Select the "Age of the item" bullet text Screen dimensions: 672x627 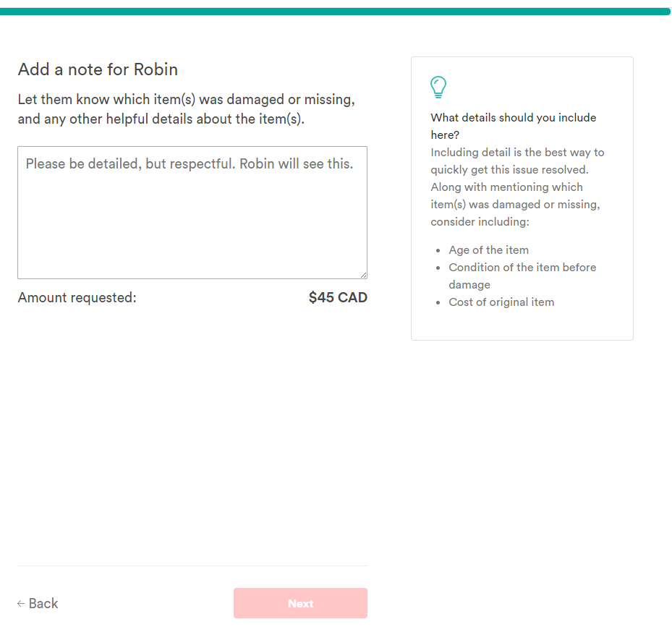click(488, 250)
